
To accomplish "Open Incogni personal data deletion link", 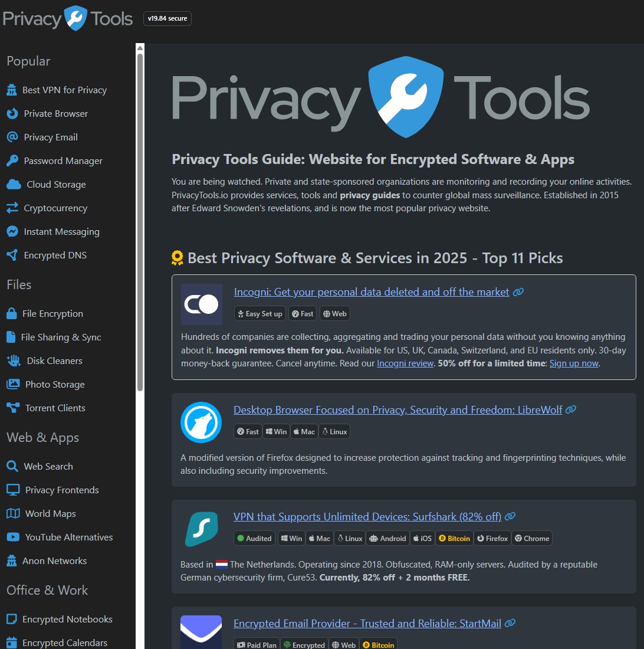I will click(x=372, y=292).
